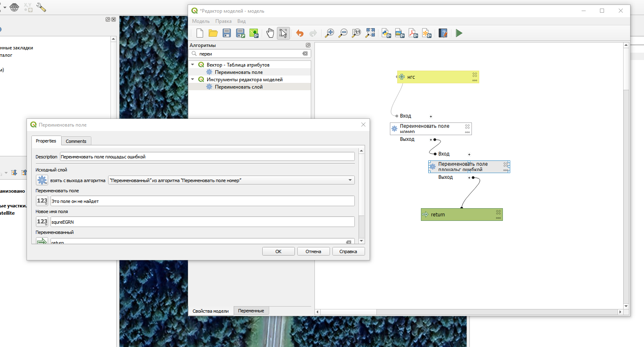Click the Save model floppy icon
This screenshot has height=347, width=644.
click(x=227, y=33)
